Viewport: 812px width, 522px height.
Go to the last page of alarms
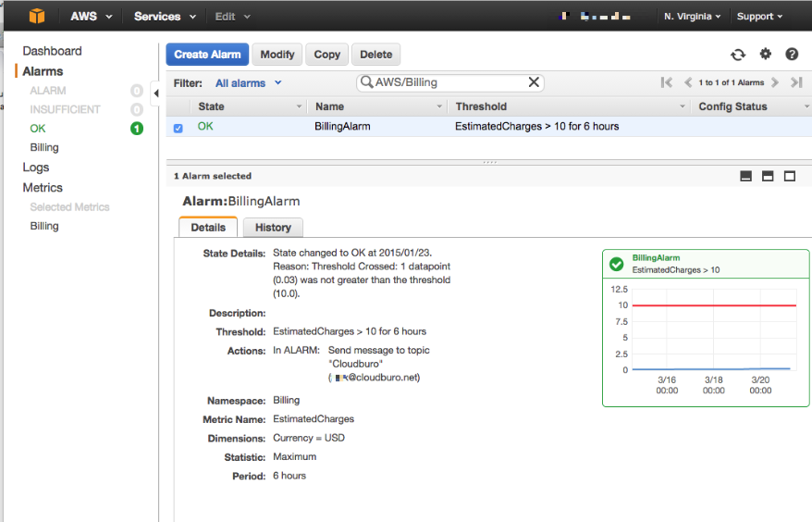click(797, 82)
